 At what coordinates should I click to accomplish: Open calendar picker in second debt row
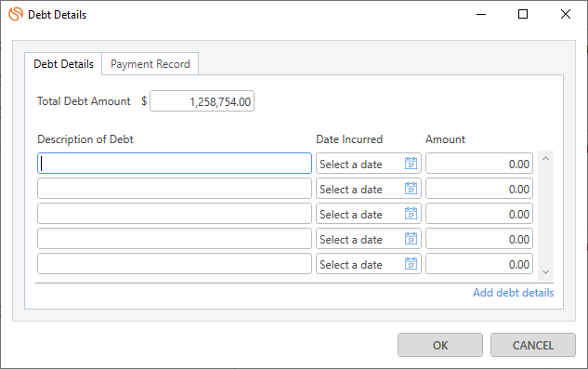tap(411, 189)
